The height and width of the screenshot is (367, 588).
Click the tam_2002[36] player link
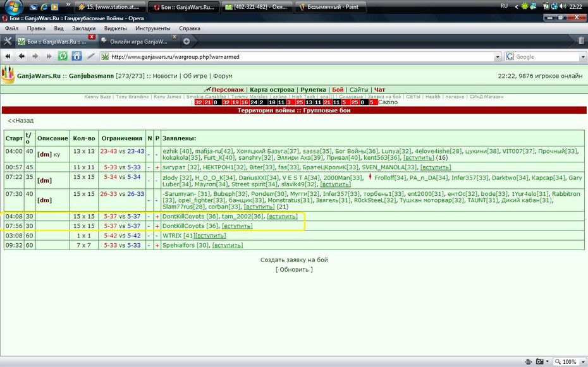(243, 216)
